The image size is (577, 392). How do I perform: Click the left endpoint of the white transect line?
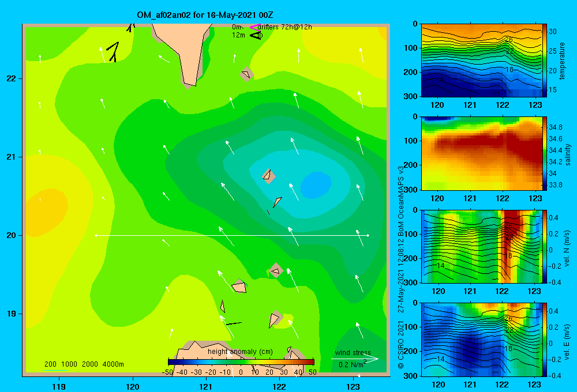96,235
